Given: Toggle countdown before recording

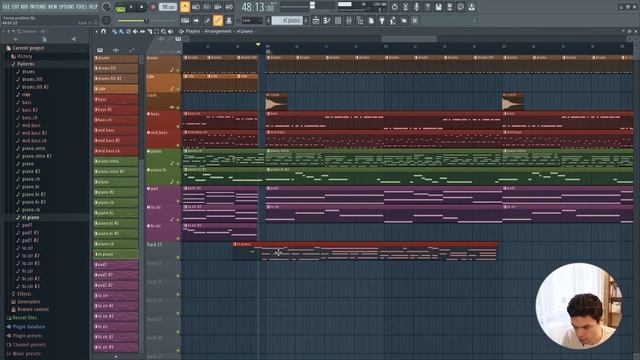Looking at the screenshot, I should pos(207,7).
